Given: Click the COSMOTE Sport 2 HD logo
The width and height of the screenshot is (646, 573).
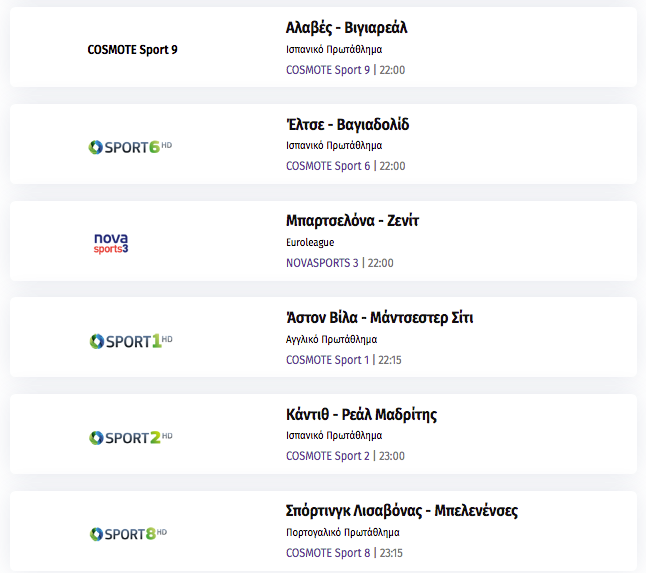Looking at the screenshot, I should [x=131, y=437].
